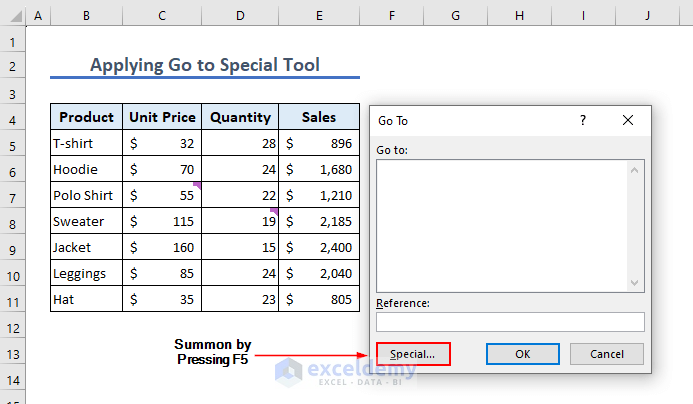Select column B header
The height and width of the screenshot is (404, 693).
pos(86,16)
